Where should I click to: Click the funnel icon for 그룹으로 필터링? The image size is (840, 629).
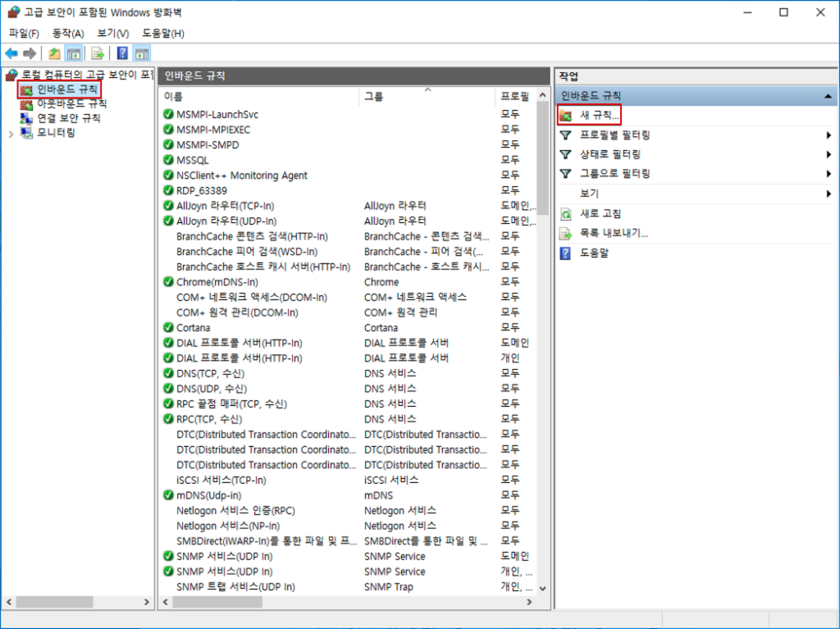[x=566, y=174]
